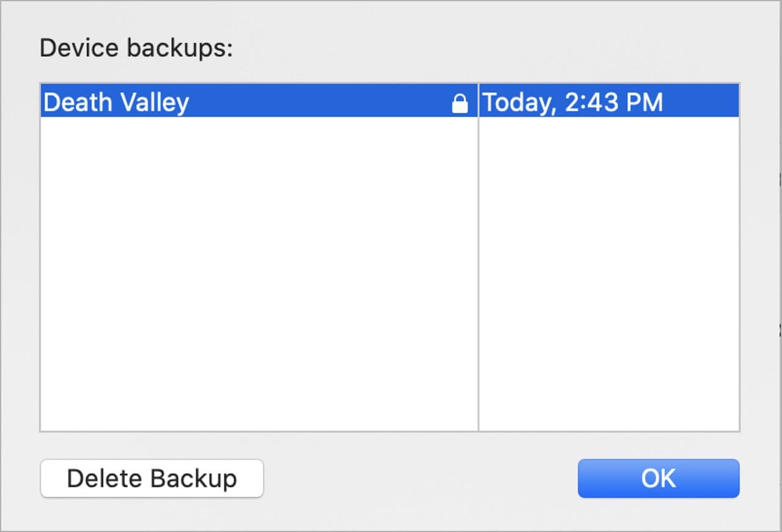
Task: Click the Device backups label
Action: [x=136, y=48]
